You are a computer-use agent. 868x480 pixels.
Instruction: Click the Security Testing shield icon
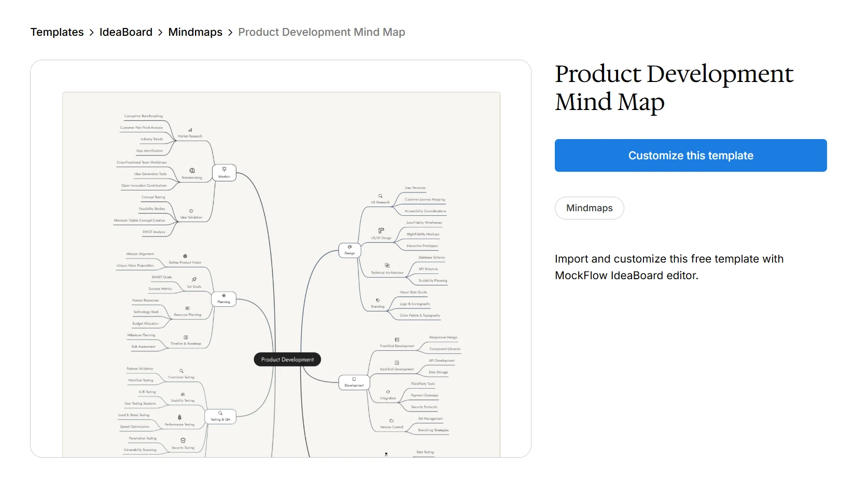[183, 441]
